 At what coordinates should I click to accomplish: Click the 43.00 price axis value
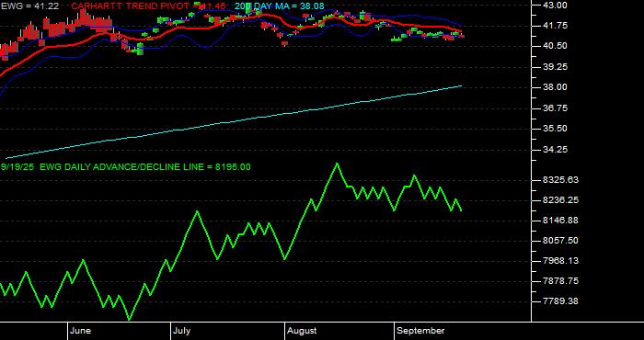(555, 5)
